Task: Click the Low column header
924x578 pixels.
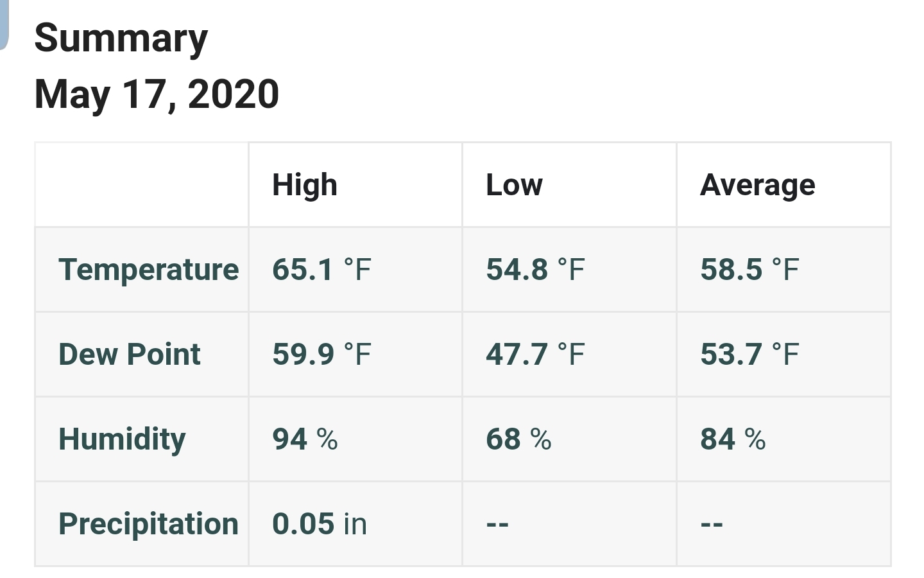Action: point(514,185)
